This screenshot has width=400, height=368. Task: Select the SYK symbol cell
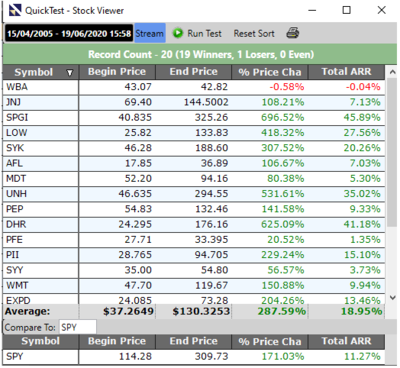(41, 148)
